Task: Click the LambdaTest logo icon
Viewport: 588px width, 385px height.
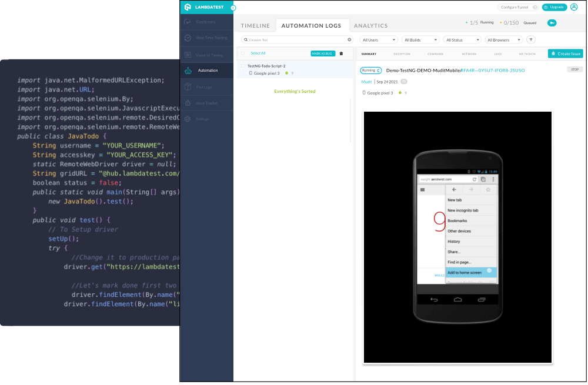Action: tap(188, 7)
